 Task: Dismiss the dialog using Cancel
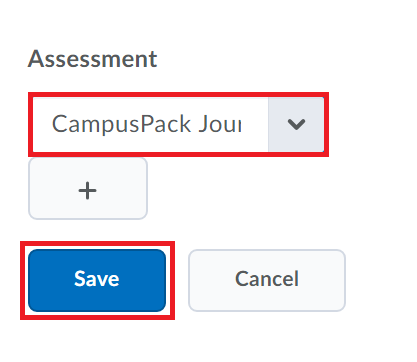point(267,280)
